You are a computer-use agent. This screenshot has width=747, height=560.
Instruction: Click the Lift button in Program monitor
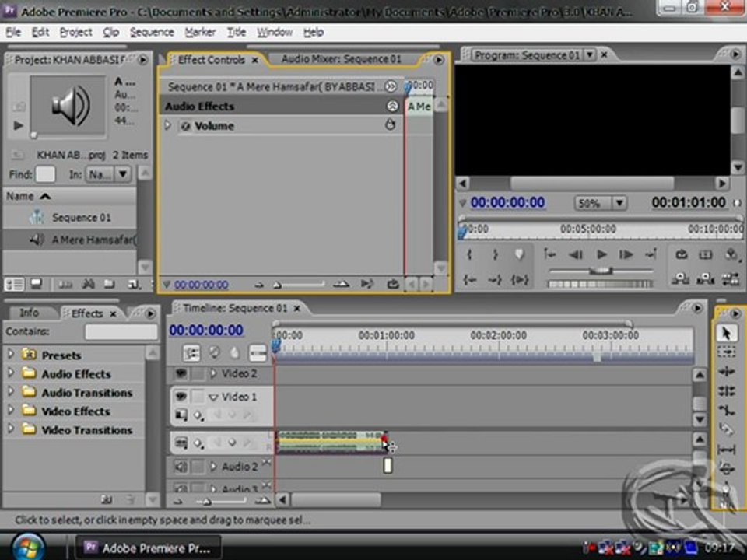point(682,279)
